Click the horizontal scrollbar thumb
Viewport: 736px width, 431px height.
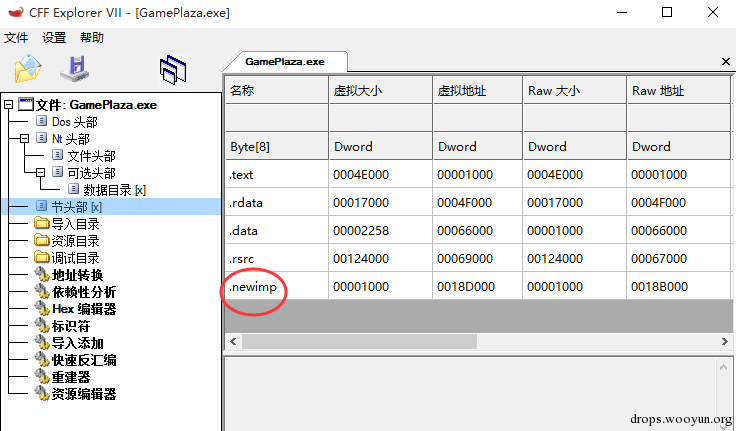pos(360,341)
